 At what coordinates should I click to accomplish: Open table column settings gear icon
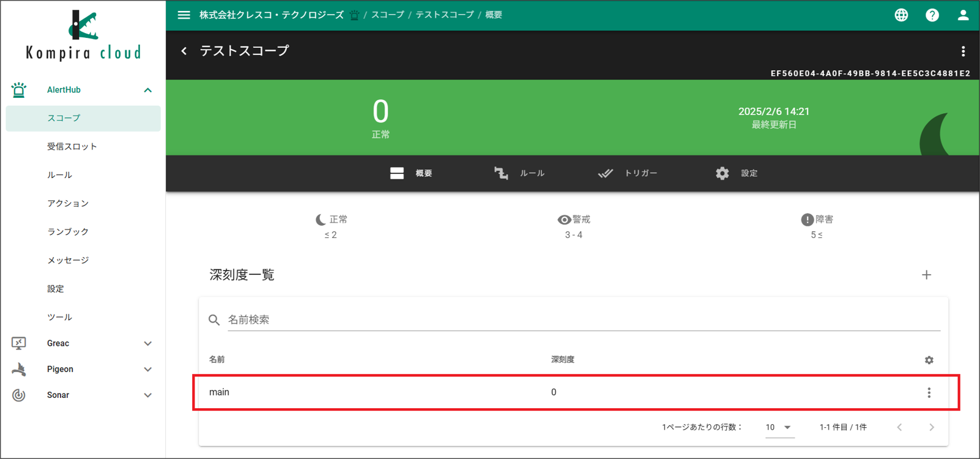pos(929,360)
